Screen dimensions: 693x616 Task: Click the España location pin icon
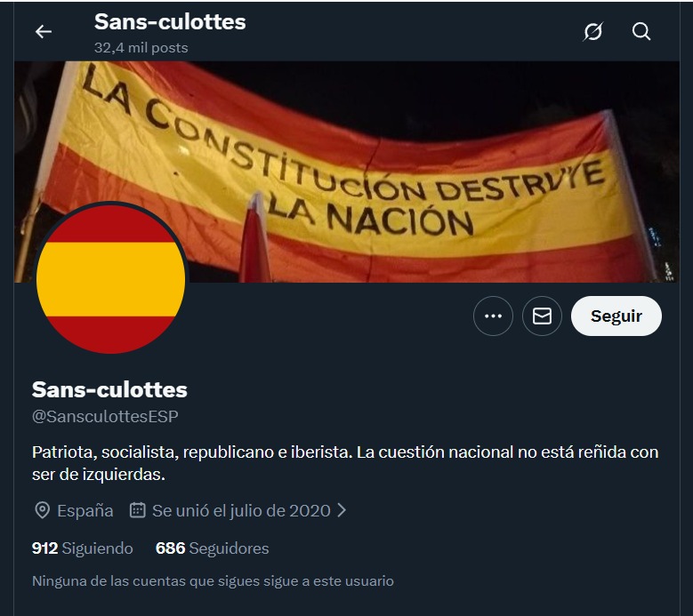(42, 510)
